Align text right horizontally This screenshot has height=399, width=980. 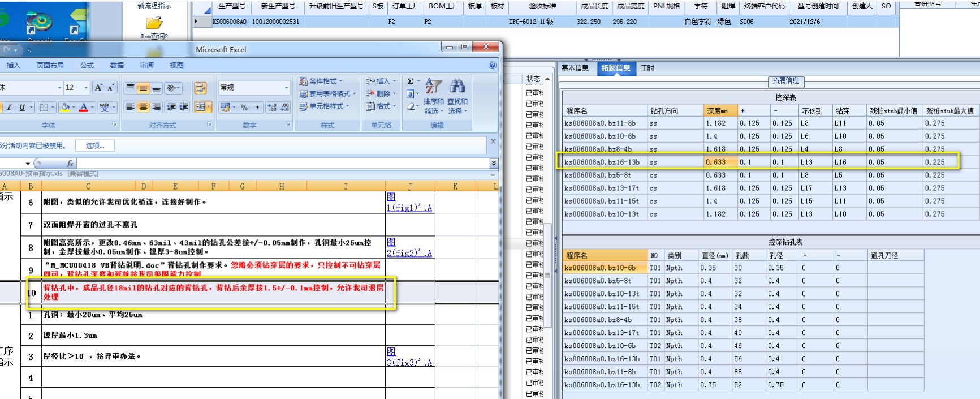pyautogui.click(x=157, y=106)
